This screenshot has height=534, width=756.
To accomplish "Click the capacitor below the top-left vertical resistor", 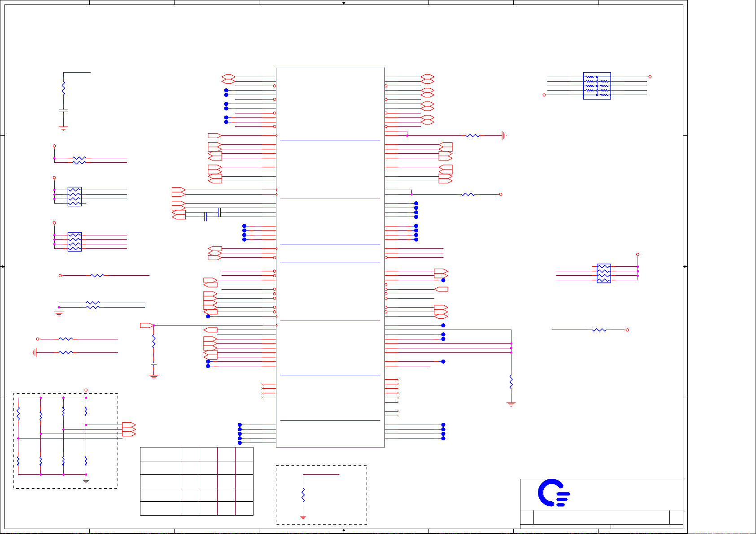I will [x=63, y=110].
